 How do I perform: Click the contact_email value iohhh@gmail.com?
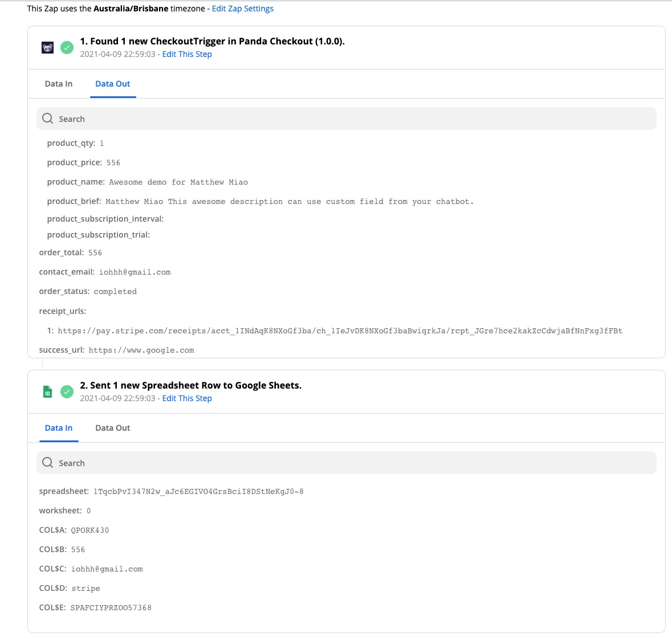135,272
